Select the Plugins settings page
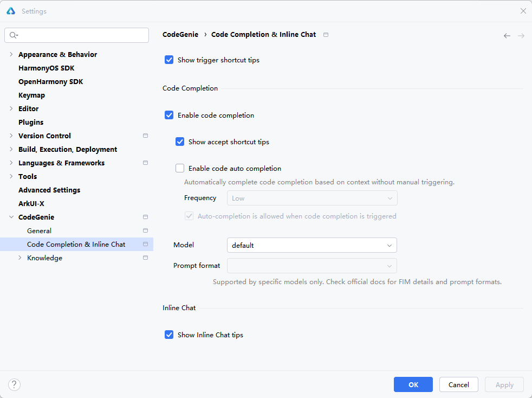 [x=31, y=123]
